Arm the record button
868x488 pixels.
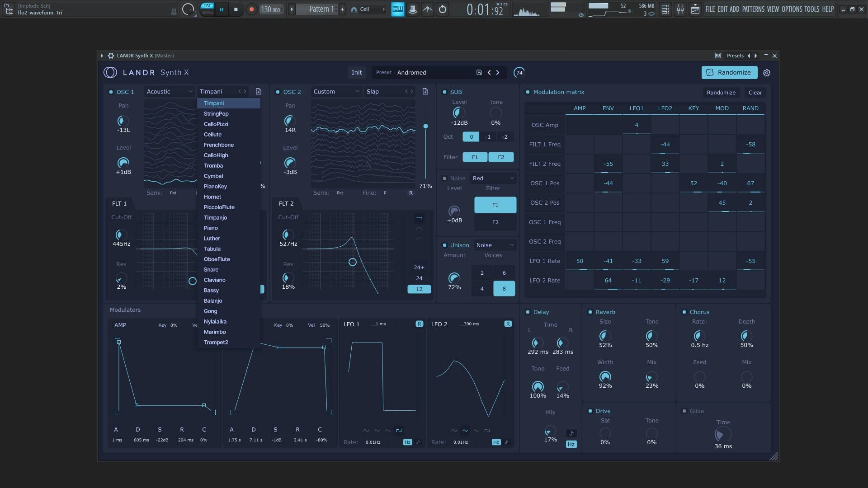(251, 9)
